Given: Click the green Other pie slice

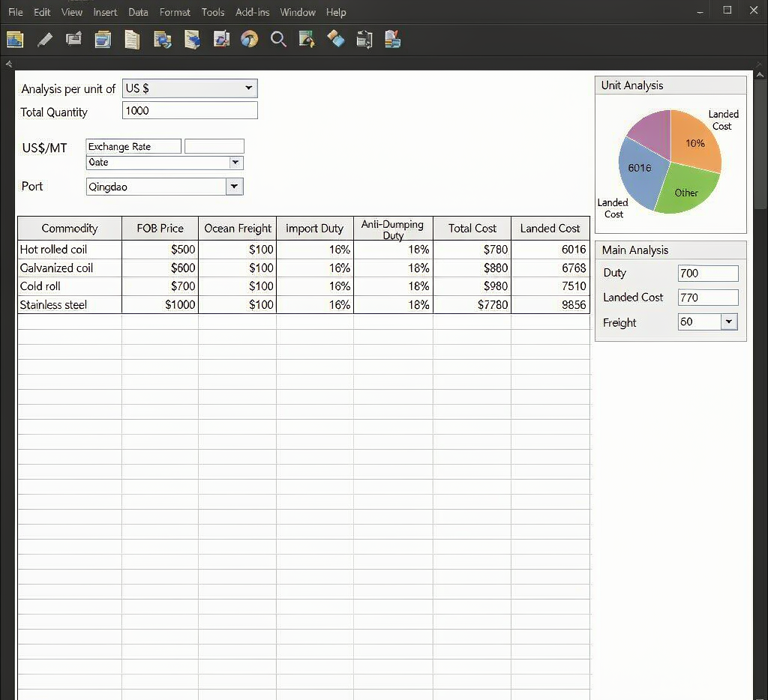Looking at the screenshot, I should (x=687, y=192).
